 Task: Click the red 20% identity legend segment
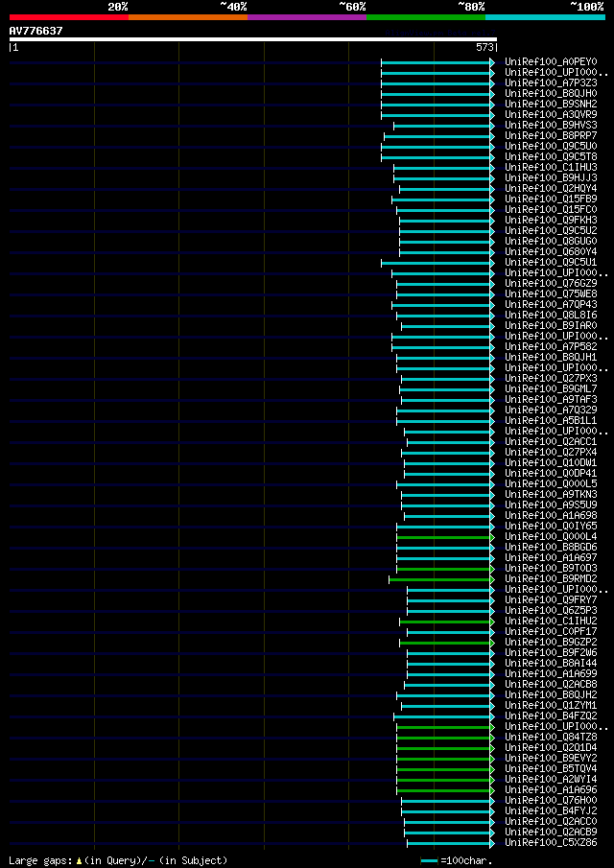pyautogui.click(x=69, y=17)
